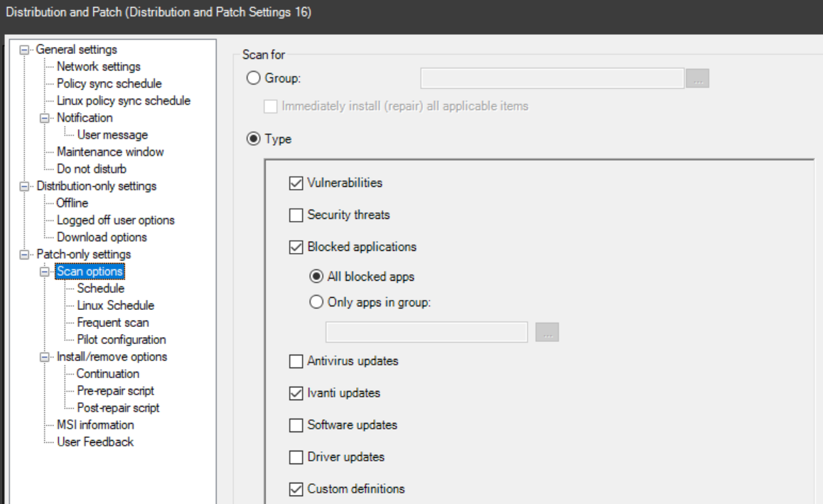Click the browse button beside Group field

point(698,79)
